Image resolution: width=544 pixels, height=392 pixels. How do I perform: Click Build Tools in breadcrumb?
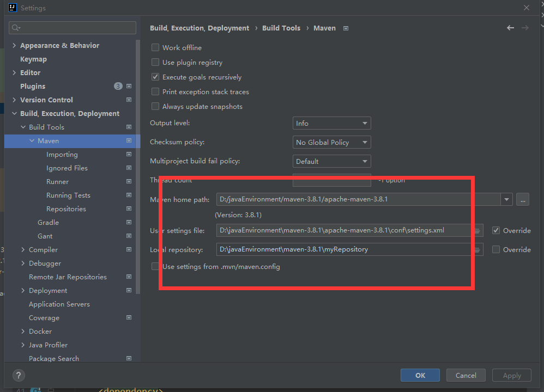(x=281, y=28)
